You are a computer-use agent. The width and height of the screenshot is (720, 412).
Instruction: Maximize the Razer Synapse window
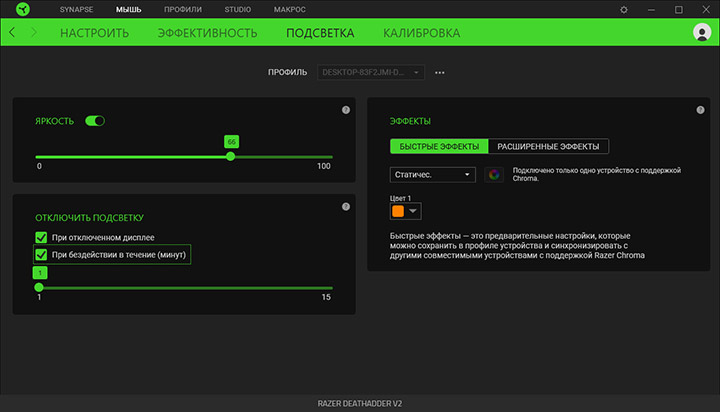click(x=679, y=10)
